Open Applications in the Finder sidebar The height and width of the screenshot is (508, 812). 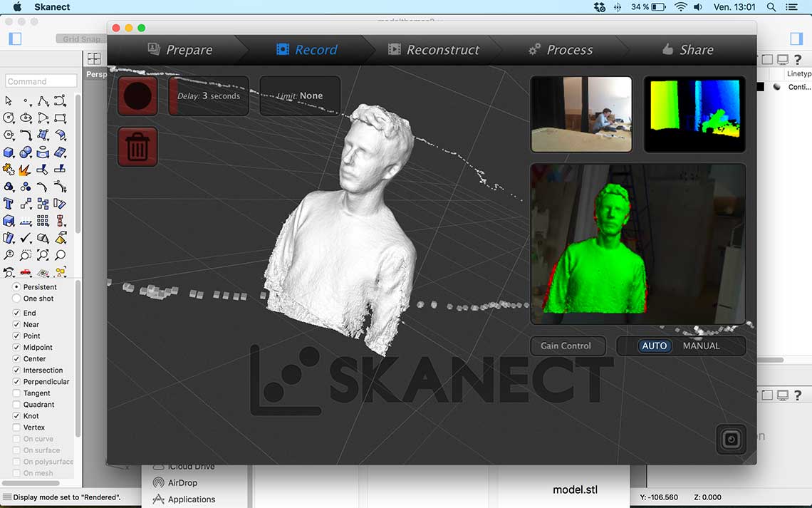[184, 499]
